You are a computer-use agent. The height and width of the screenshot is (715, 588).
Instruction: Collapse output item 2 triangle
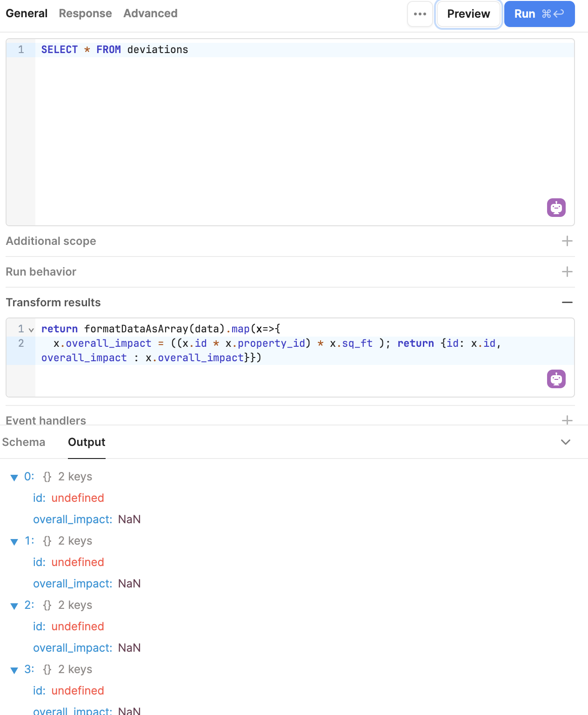[x=14, y=606]
